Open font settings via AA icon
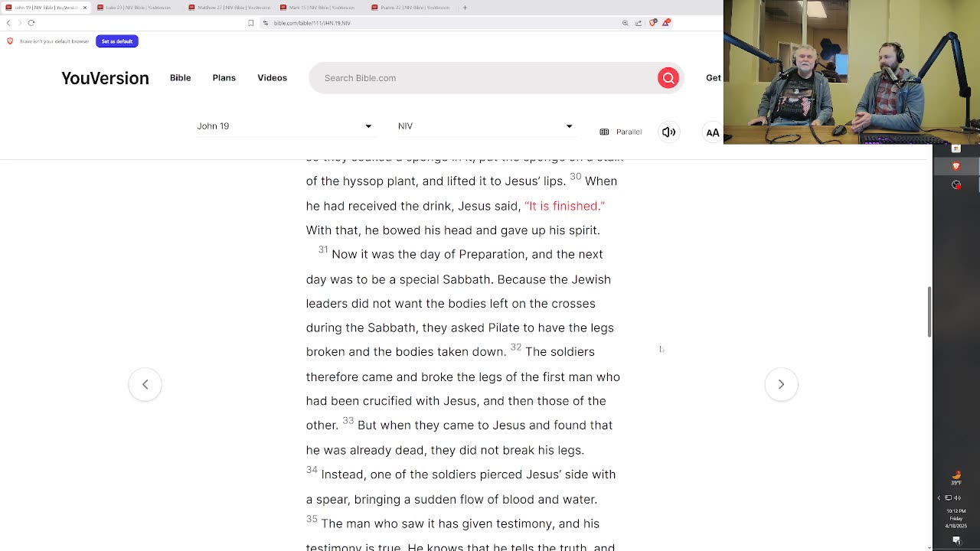980x551 pixels. point(713,132)
